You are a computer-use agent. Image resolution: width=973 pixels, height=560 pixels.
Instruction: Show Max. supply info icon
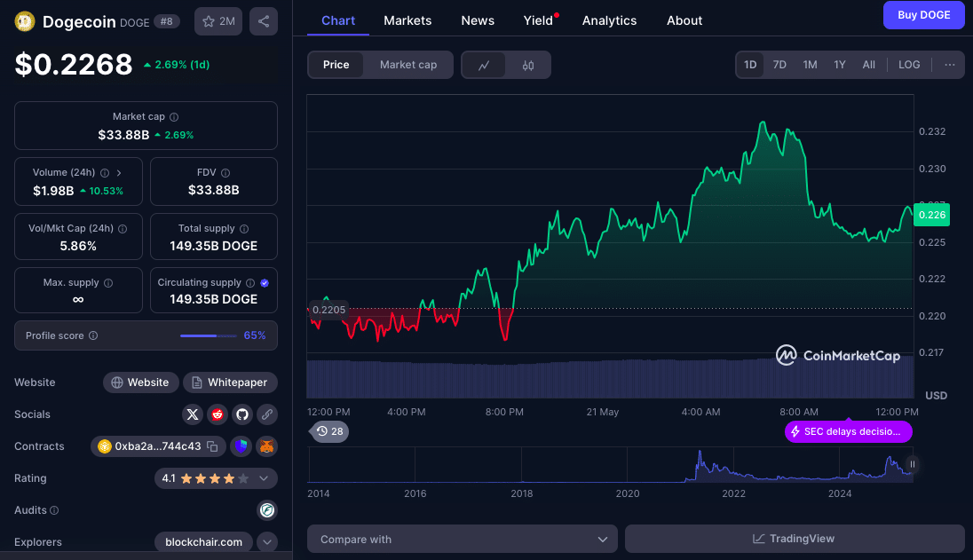point(108,283)
